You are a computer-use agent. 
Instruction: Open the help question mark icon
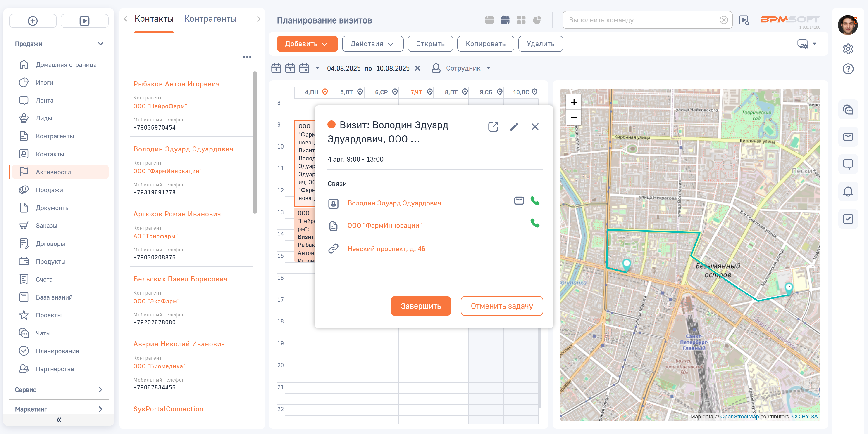848,69
